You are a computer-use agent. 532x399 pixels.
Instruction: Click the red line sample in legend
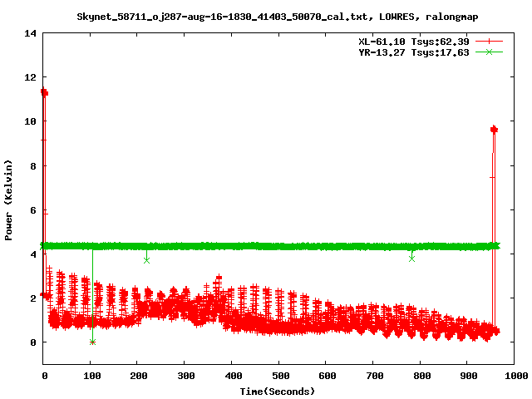tap(489, 42)
